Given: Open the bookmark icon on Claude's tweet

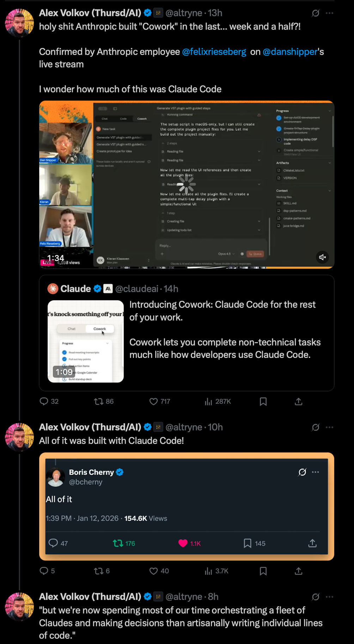Looking at the screenshot, I should (263, 401).
